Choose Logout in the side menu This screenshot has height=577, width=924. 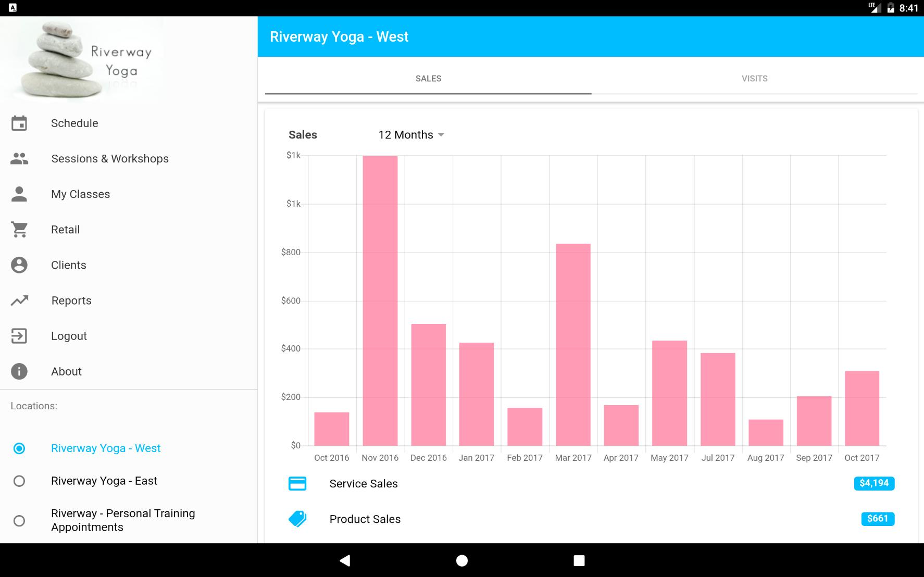click(x=129, y=336)
